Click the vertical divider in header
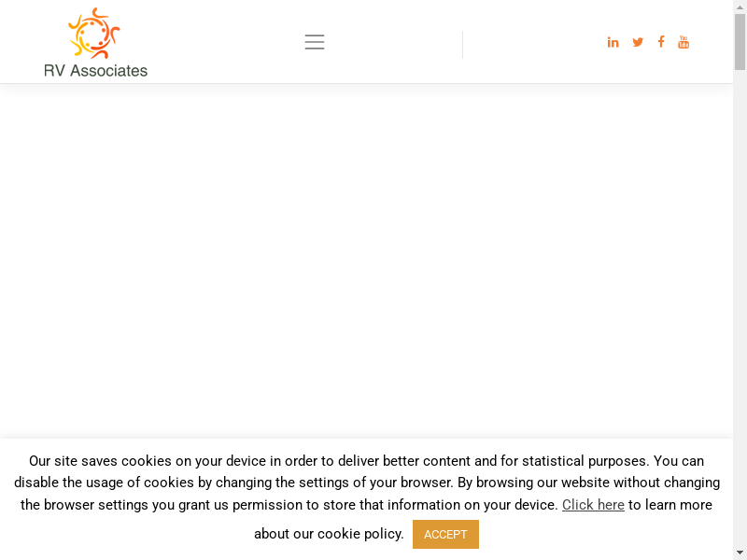The image size is (747, 560). [x=462, y=44]
